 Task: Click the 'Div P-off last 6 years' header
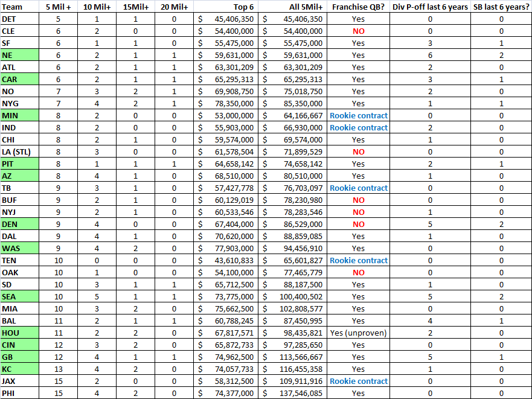[430, 7]
